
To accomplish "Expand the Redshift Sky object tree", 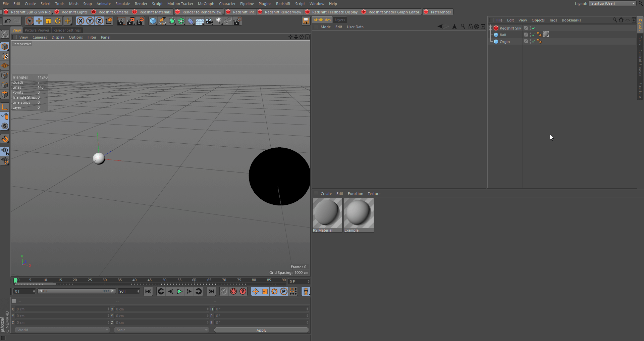I will click(491, 28).
